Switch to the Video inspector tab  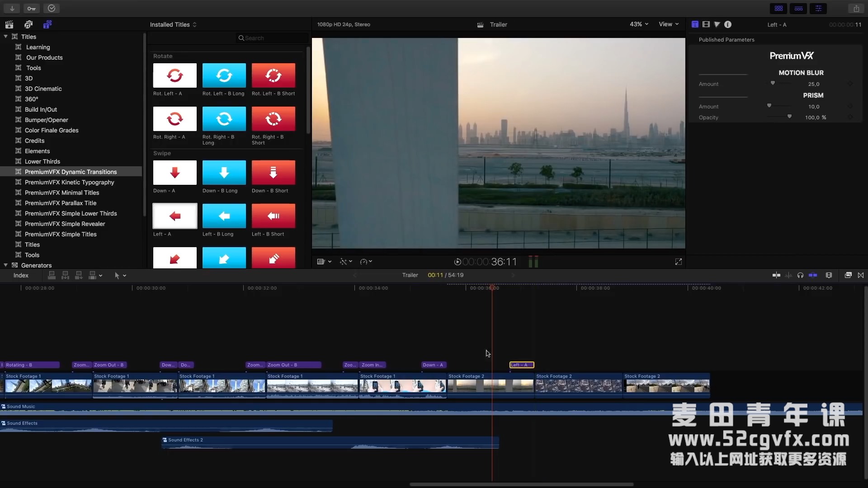pos(706,24)
